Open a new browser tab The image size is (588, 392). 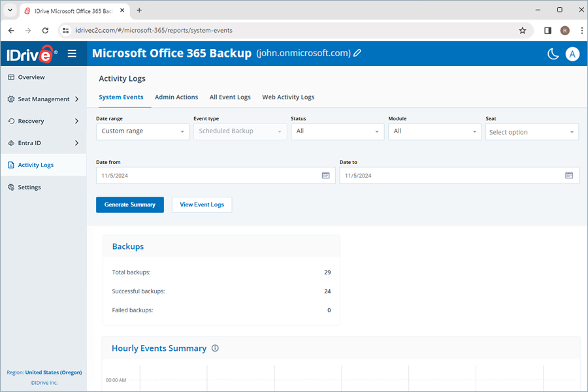coord(139,10)
